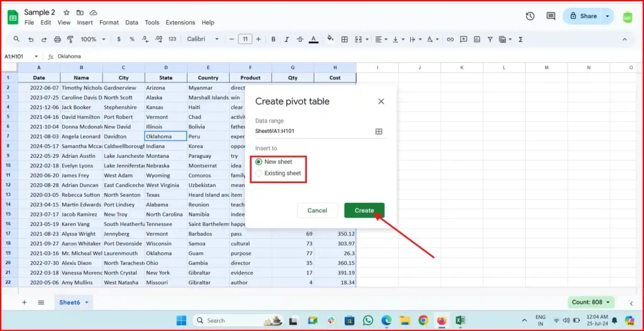Click the Share button

point(583,16)
